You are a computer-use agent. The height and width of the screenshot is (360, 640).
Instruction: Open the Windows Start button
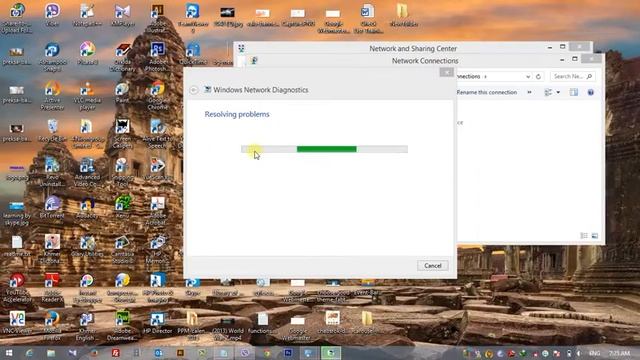point(9,353)
